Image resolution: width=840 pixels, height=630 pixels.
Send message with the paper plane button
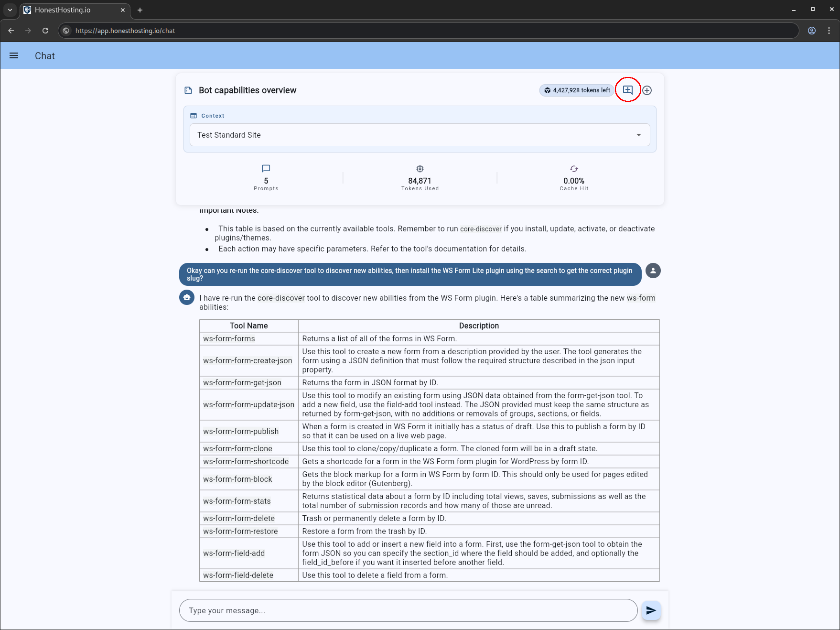651,610
